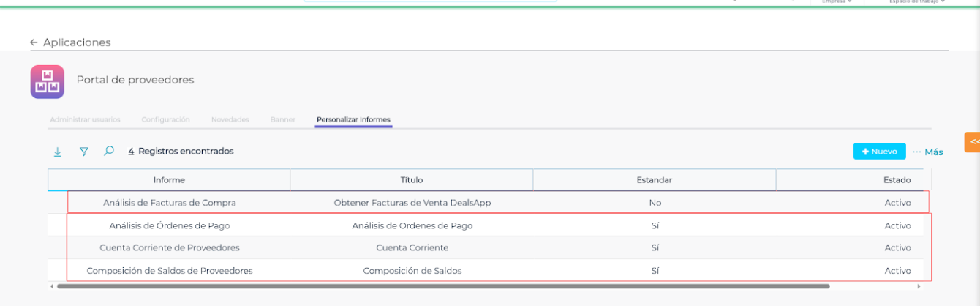Open the Novedades tab

tap(230, 119)
